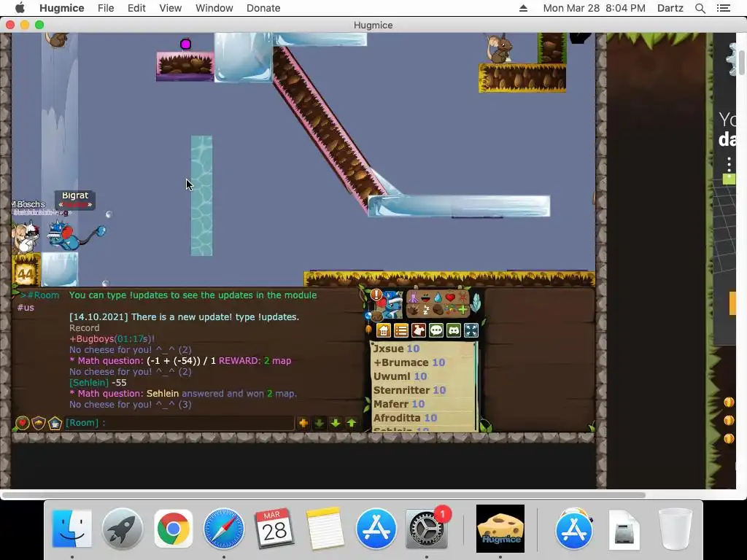The image size is (747, 560).
Task: Open the View menu
Action: 171,8
